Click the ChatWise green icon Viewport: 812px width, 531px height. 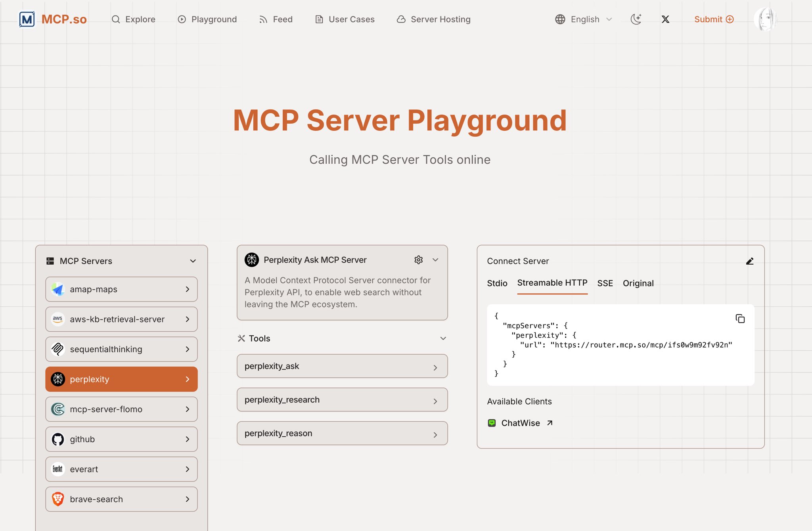tap(492, 423)
